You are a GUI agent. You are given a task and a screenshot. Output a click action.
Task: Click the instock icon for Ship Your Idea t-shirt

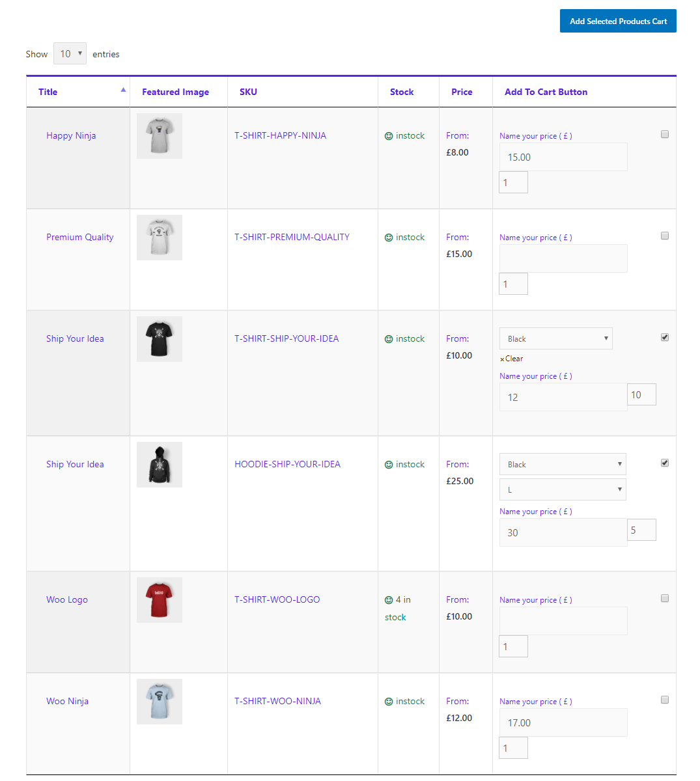(x=387, y=338)
